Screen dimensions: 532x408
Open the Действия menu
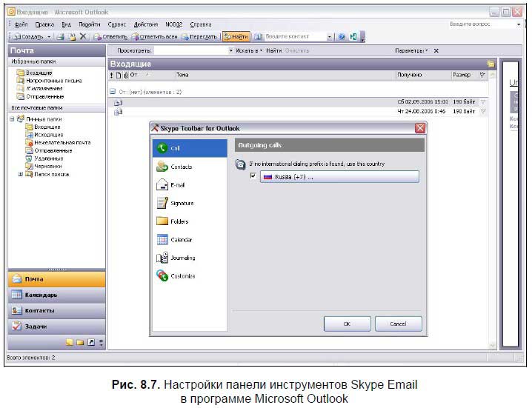pos(145,24)
